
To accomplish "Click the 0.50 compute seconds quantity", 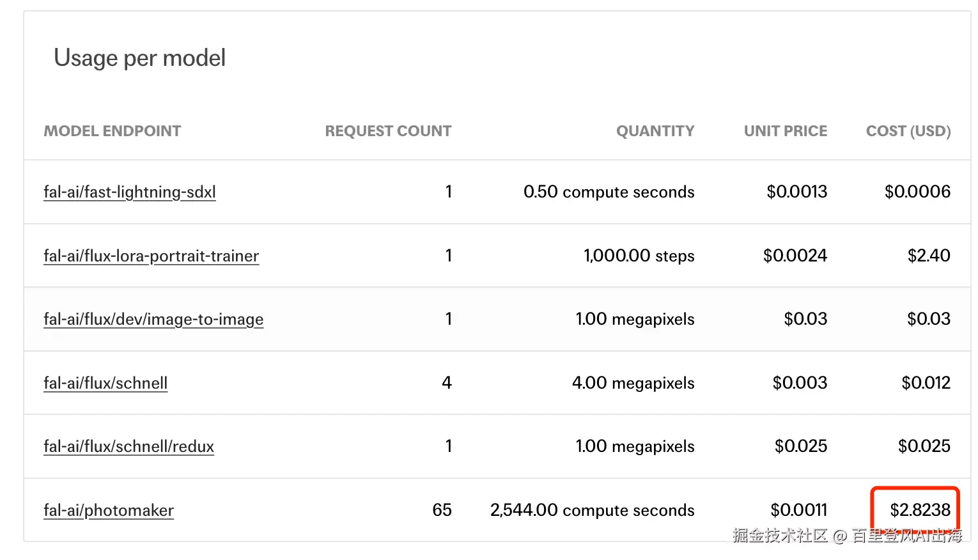I will click(x=609, y=192).
